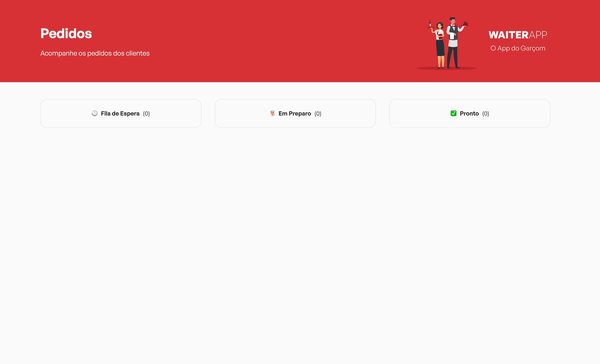The height and width of the screenshot is (364, 600).
Task: Click the green checkmark icon beside Pronto
Action: (x=453, y=113)
